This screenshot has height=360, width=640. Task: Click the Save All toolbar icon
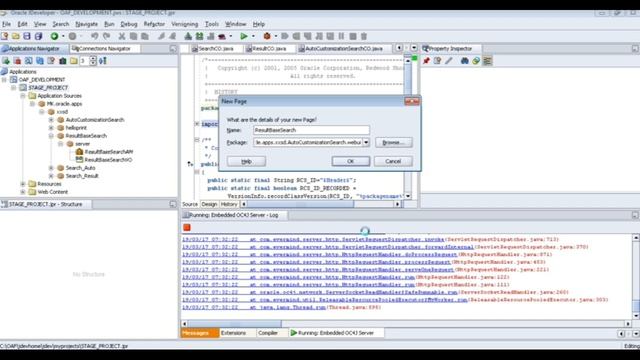[38, 36]
